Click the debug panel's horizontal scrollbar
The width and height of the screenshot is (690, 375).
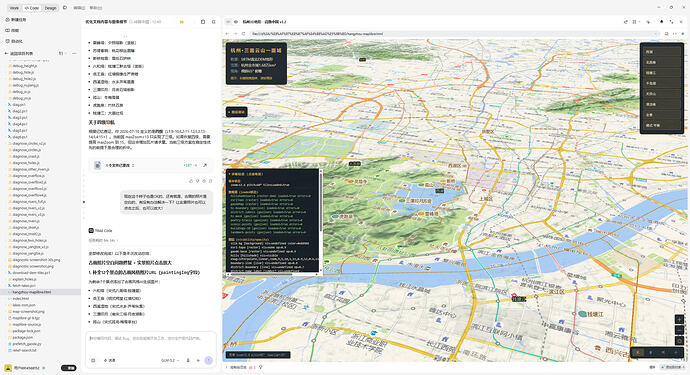coord(261,274)
